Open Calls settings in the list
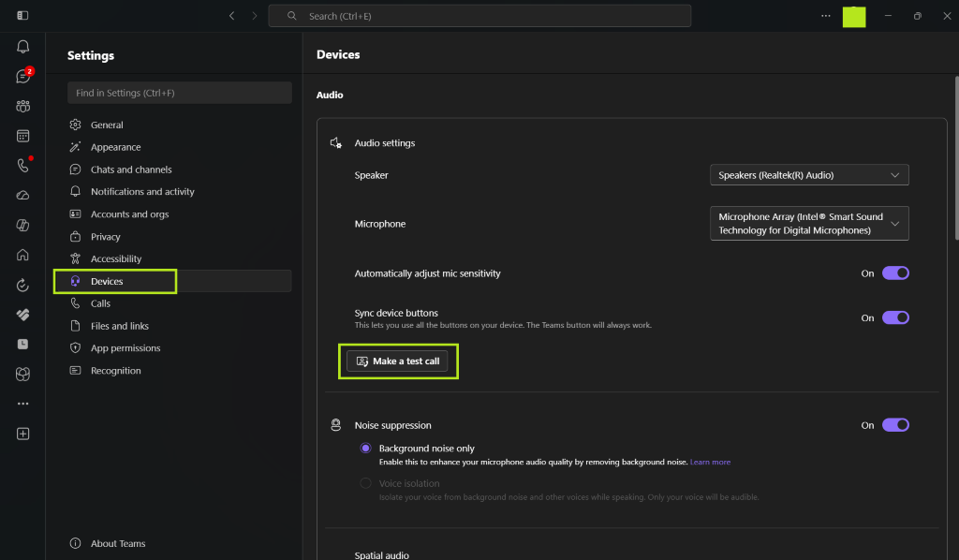Screen dimensions: 959x560 (179, 303)
